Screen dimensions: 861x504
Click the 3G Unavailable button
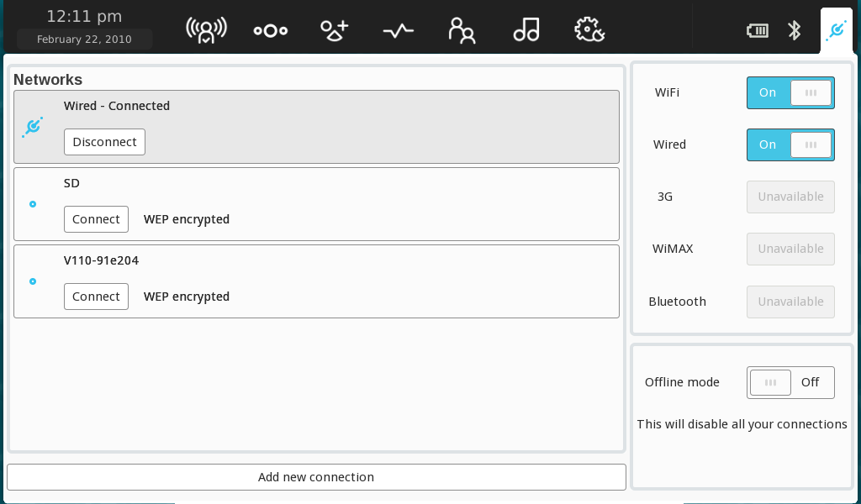coord(790,197)
